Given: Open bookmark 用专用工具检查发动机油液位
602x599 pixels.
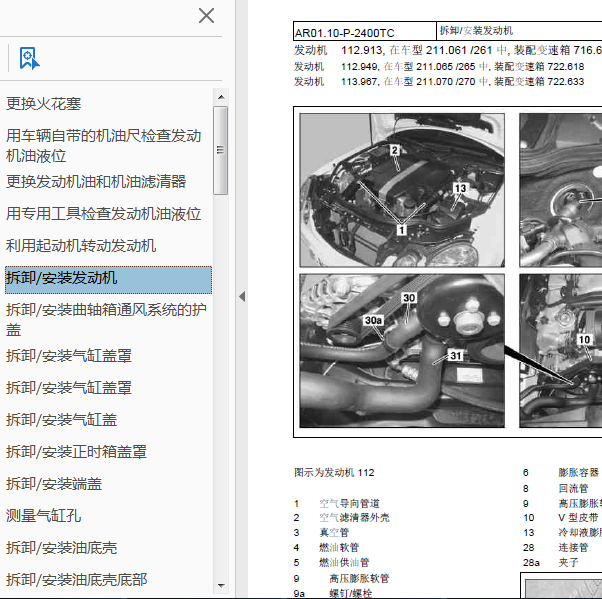Looking at the screenshot, I should pos(104,214).
